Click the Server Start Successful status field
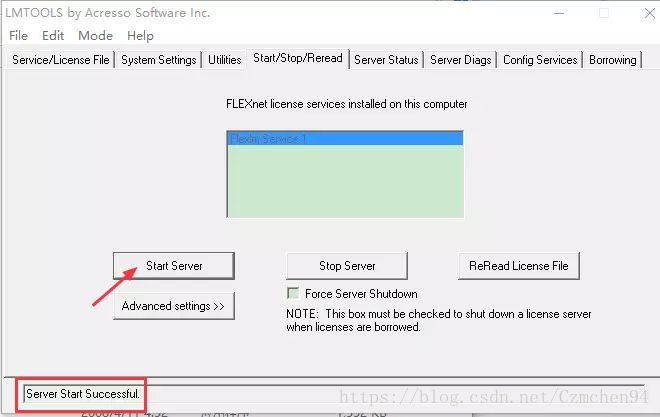 click(x=334, y=394)
